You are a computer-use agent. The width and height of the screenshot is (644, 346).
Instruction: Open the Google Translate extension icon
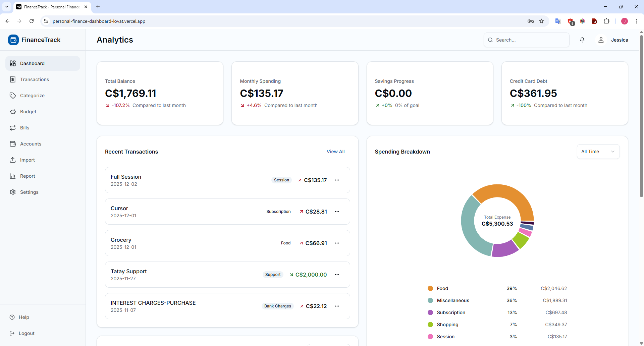pyautogui.click(x=558, y=21)
